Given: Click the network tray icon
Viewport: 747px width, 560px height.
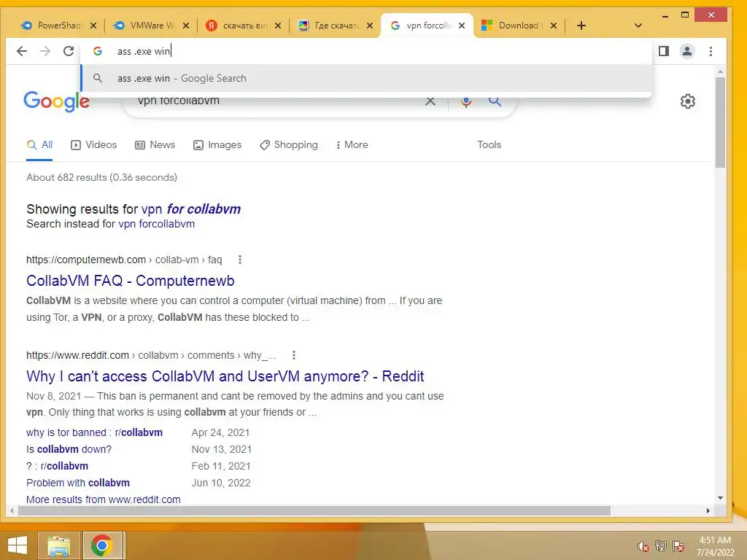Looking at the screenshot, I should (x=661, y=546).
